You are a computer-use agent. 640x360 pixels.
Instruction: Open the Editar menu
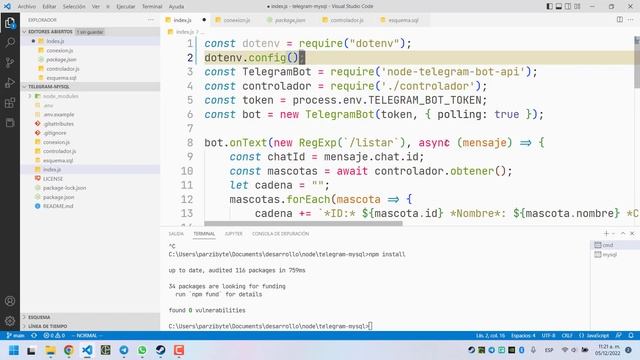(49, 7)
